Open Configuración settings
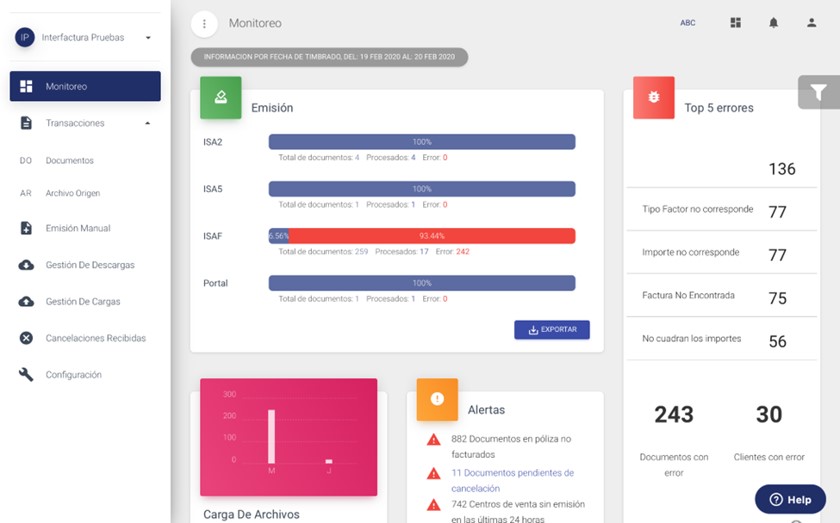Viewport: 840px width, 523px height. click(x=73, y=375)
